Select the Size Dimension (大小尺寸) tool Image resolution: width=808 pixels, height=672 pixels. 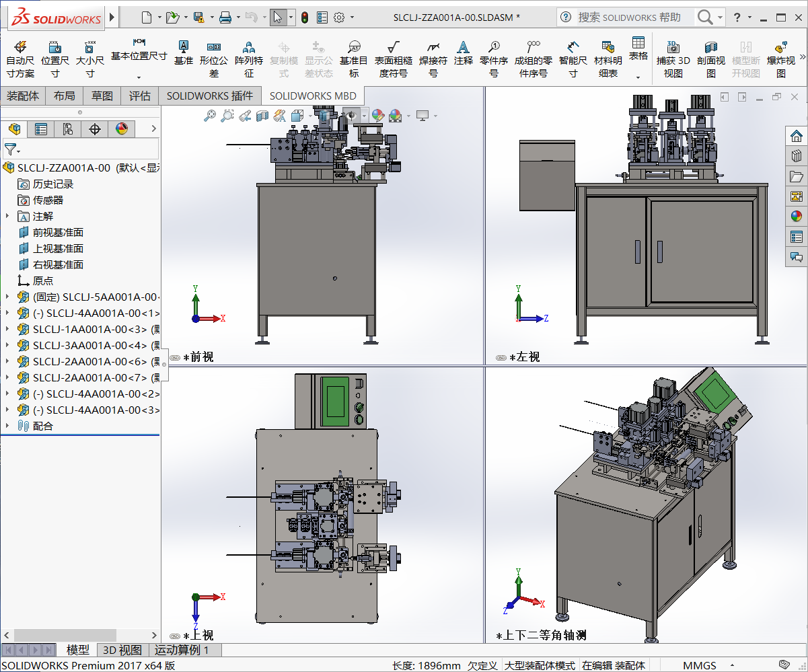pyautogui.click(x=89, y=59)
